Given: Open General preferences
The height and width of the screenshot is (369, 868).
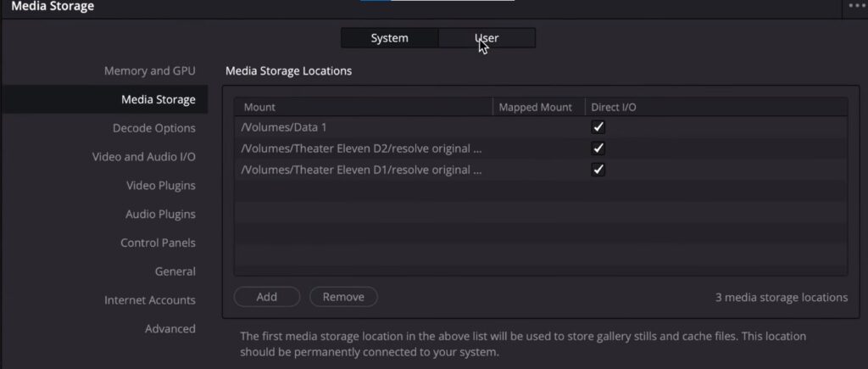Looking at the screenshot, I should pyautogui.click(x=175, y=272).
